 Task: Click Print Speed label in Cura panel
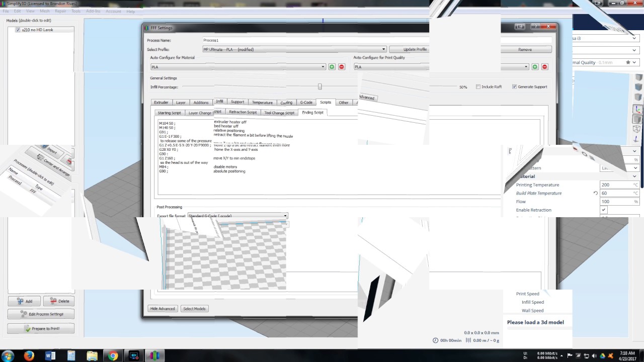pos(527,294)
